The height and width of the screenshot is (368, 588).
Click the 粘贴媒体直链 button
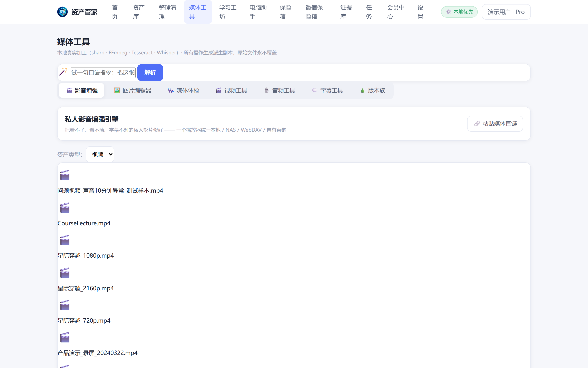click(495, 124)
